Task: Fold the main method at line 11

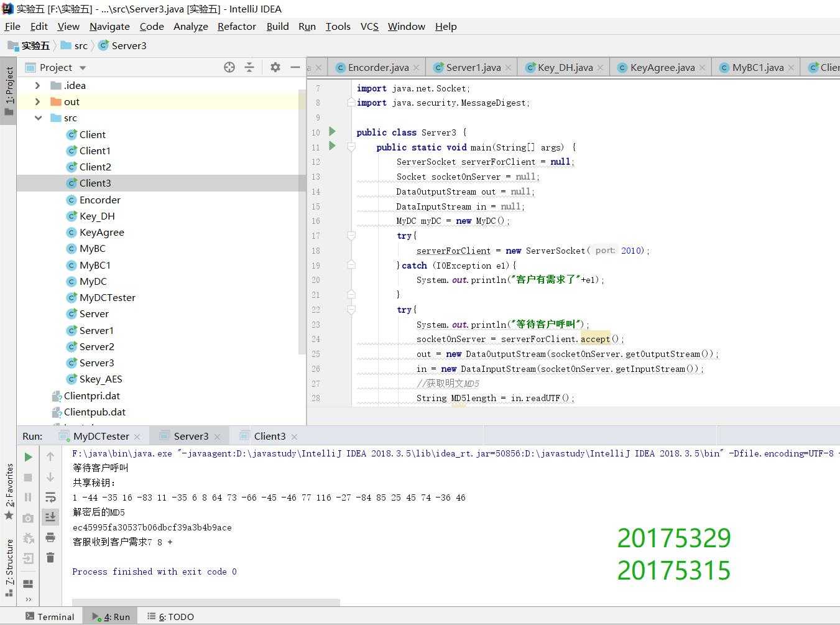Action: [x=351, y=147]
